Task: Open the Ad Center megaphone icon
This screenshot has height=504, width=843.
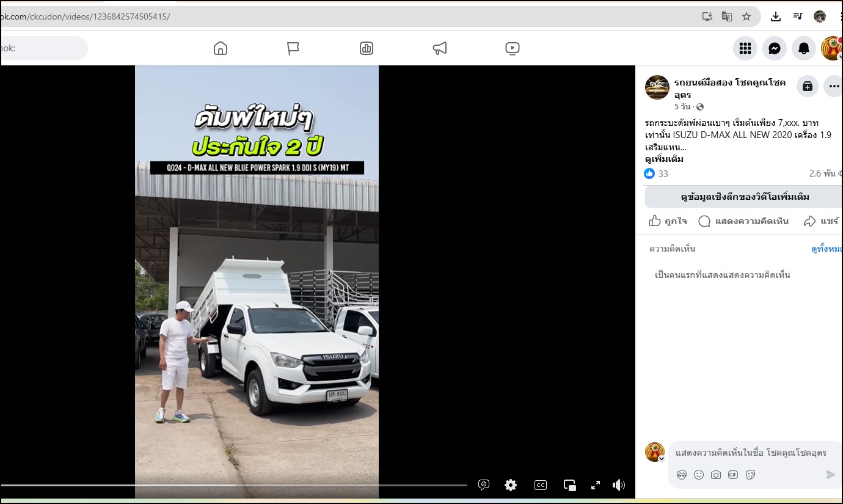Action: pos(440,48)
